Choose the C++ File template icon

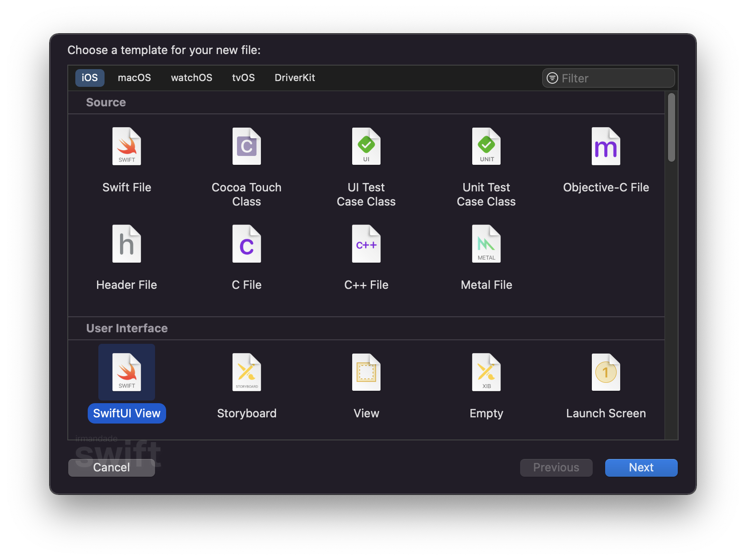[366, 244]
